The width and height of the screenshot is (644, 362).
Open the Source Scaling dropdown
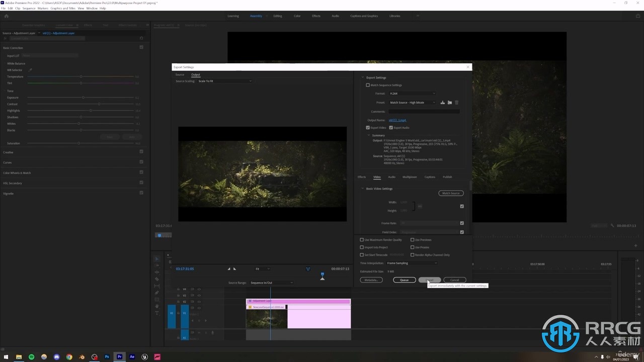(x=224, y=81)
